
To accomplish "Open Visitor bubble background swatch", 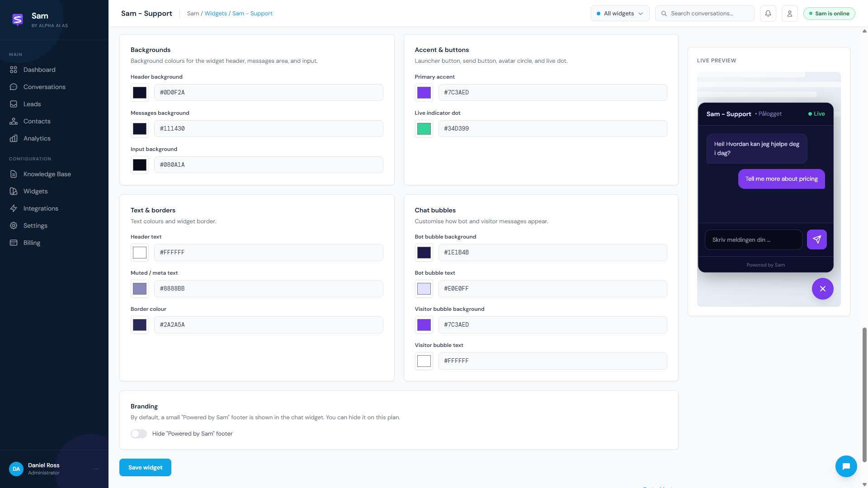I will pos(424,325).
